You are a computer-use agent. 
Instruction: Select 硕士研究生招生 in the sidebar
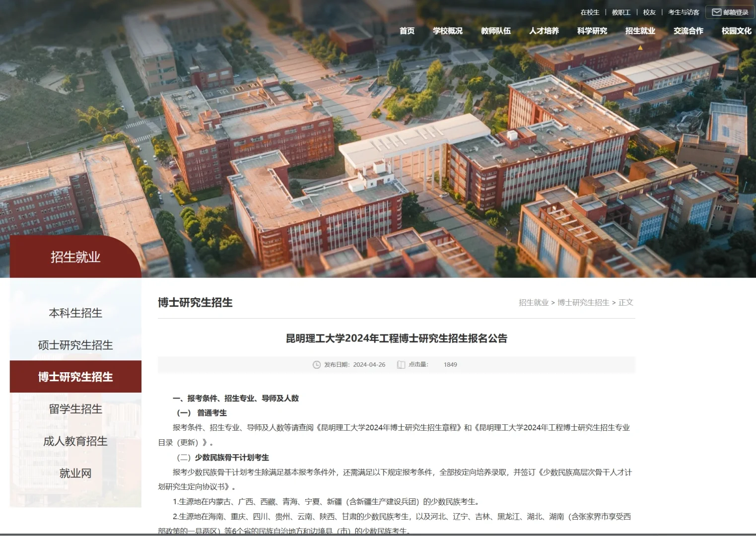pos(75,345)
